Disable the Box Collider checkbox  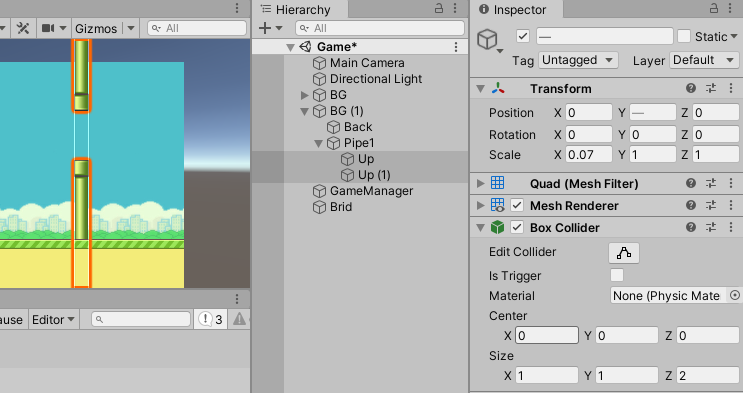[517, 228]
